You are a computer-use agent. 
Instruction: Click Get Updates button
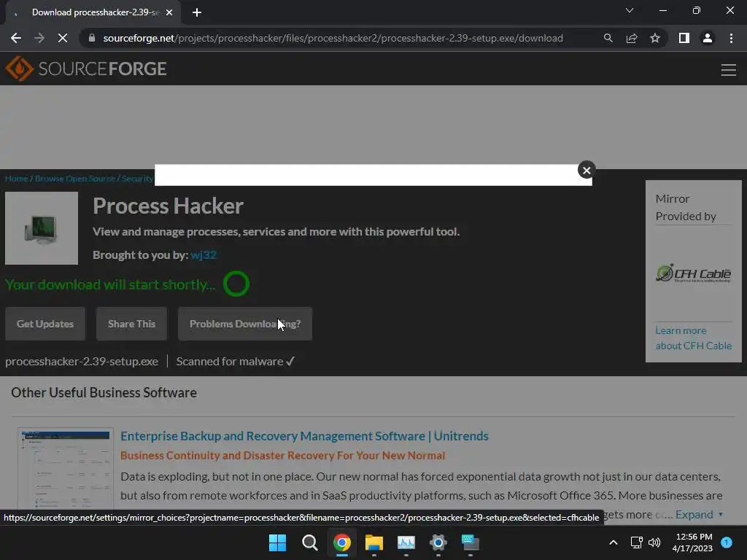pyautogui.click(x=45, y=324)
